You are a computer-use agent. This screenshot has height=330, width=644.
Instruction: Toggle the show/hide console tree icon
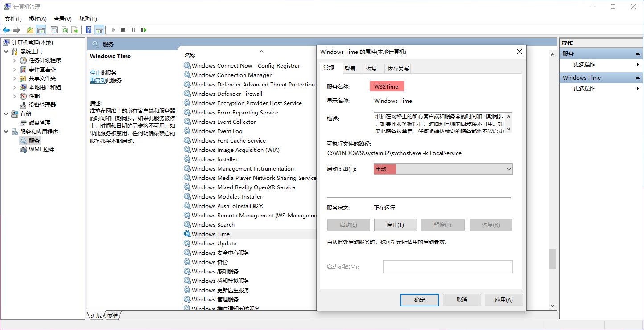41,30
